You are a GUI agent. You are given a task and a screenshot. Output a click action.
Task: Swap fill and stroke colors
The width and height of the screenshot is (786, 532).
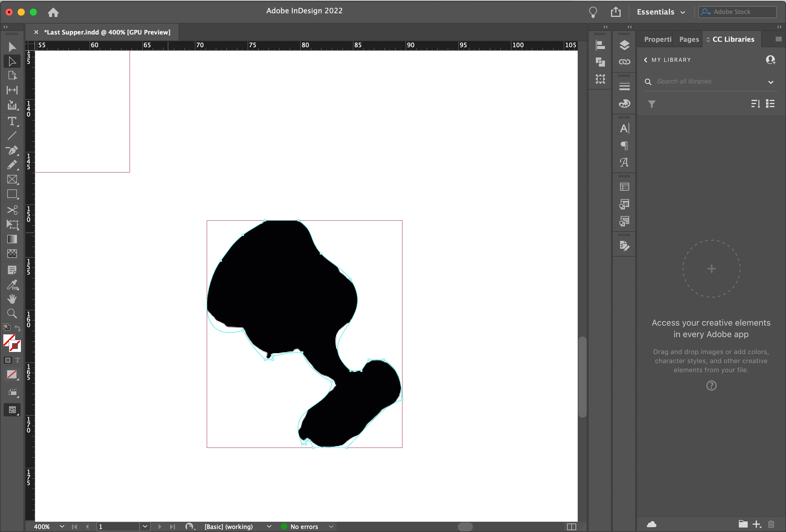18,328
